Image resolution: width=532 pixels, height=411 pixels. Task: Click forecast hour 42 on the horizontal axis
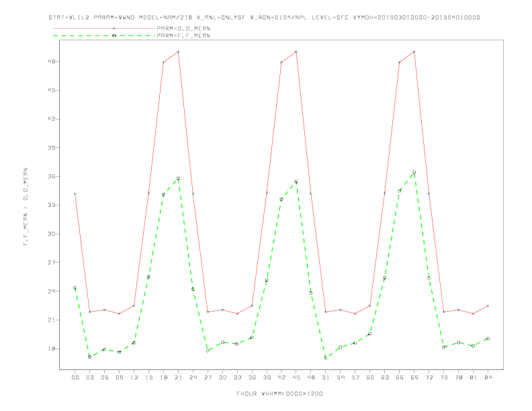tap(281, 377)
